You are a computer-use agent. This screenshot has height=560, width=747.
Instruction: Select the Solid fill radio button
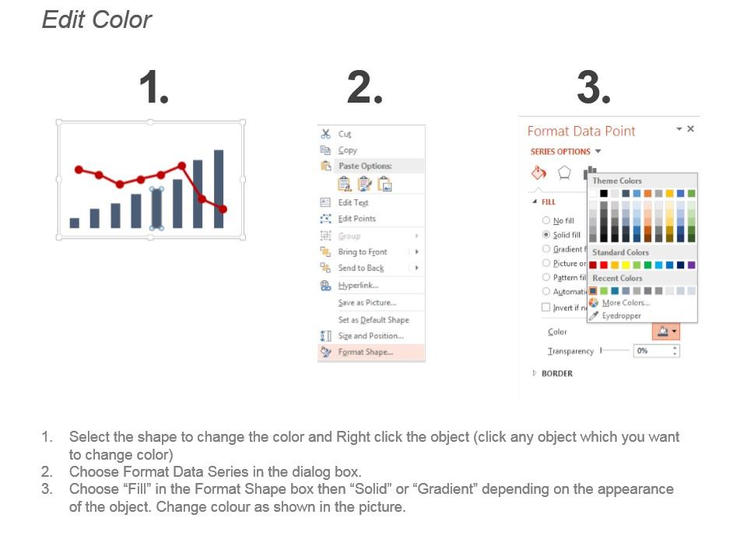coord(546,235)
